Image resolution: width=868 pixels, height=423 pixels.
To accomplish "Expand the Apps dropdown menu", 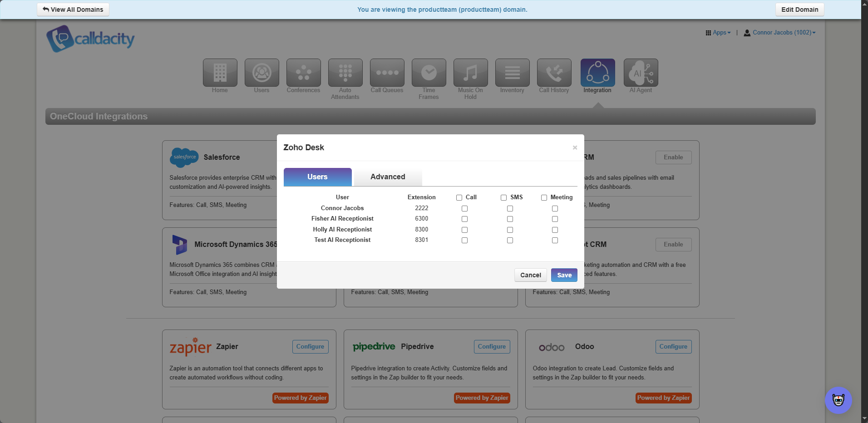I will tap(718, 33).
